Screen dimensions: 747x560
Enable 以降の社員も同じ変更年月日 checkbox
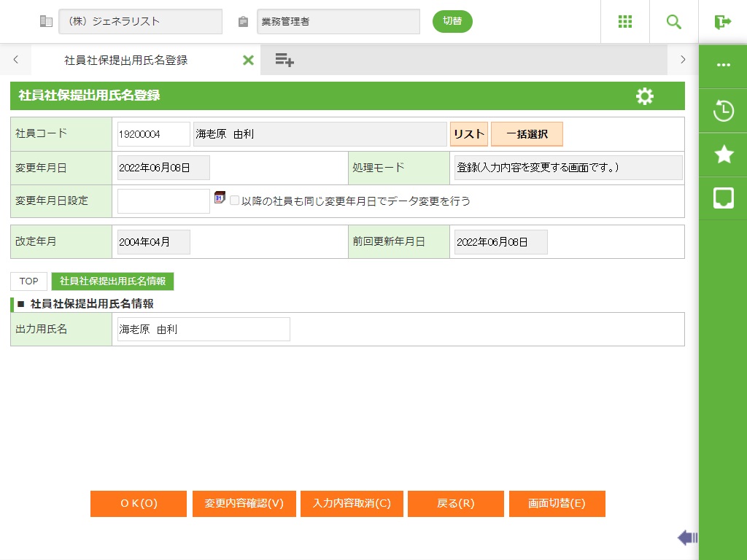(235, 201)
